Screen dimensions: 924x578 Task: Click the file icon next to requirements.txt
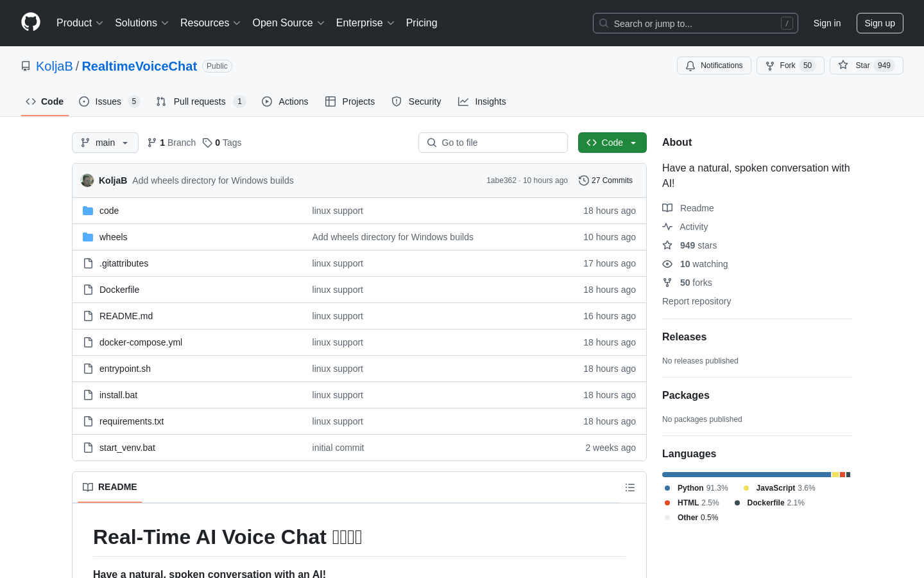pos(88,421)
